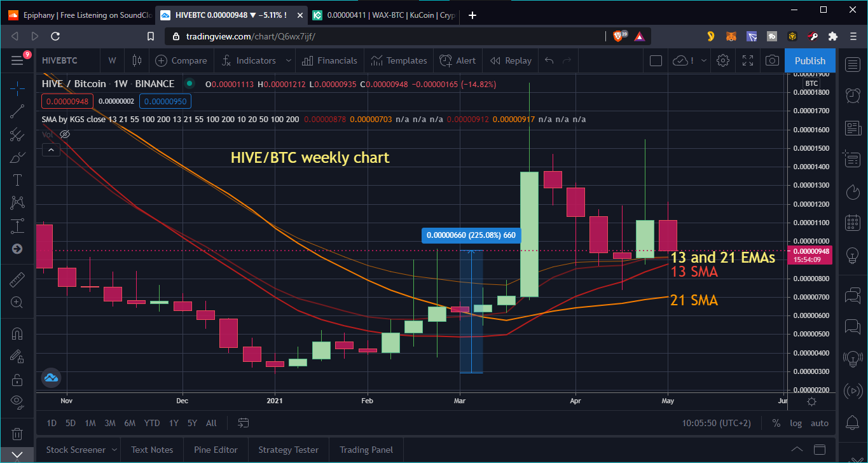The image size is (868, 463).
Task: Create a new Alert
Action: click(x=457, y=60)
